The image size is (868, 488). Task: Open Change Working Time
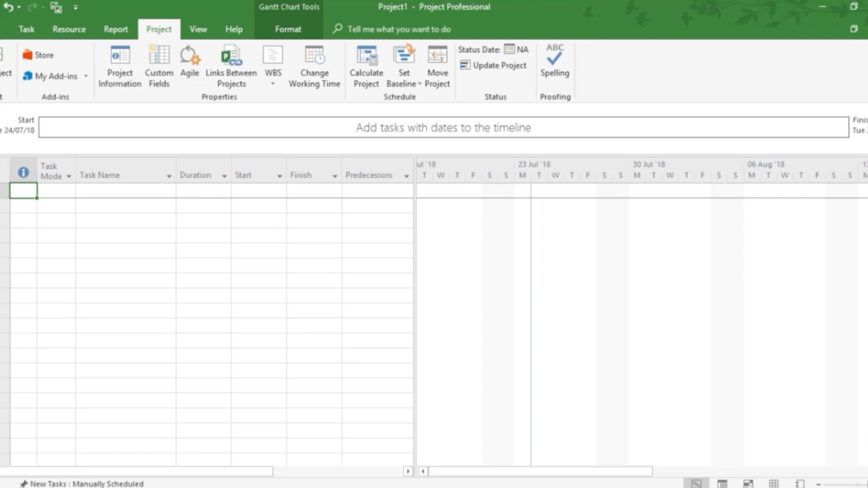click(x=314, y=66)
